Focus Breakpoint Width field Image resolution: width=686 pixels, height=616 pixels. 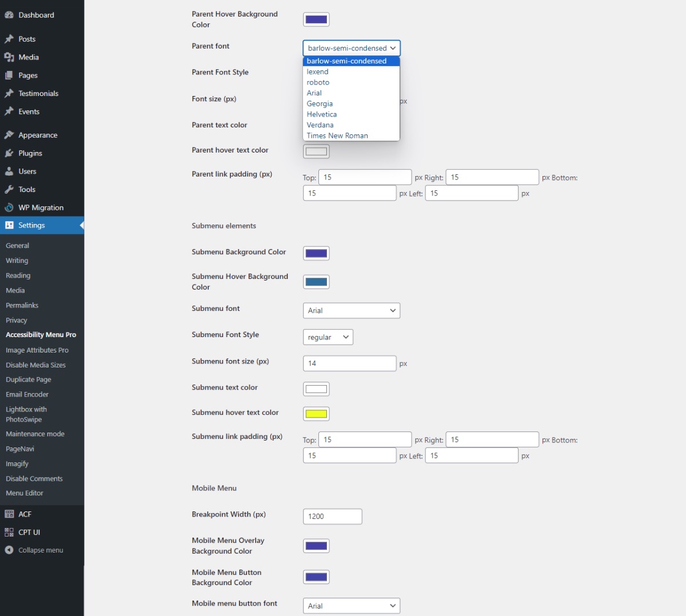tap(332, 516)
